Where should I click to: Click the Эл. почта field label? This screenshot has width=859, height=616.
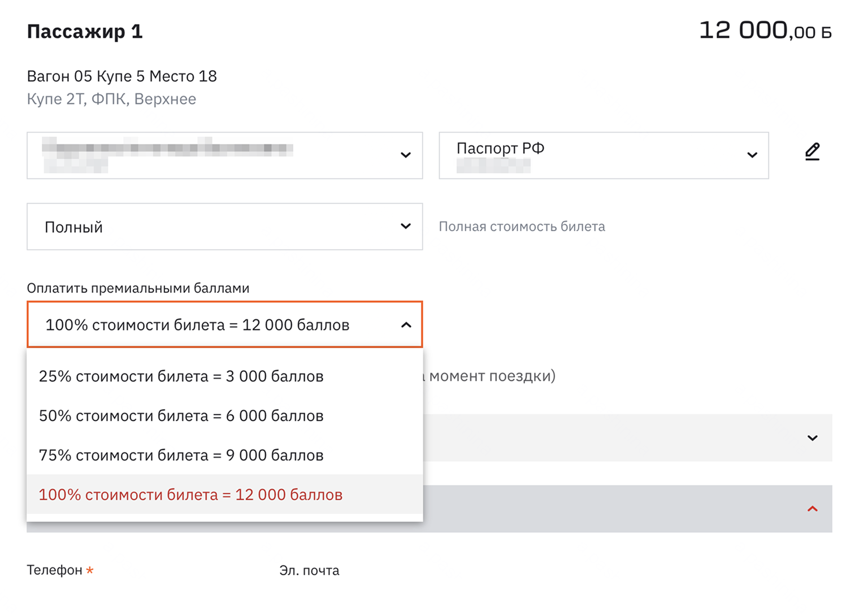[x=309, y=571]
